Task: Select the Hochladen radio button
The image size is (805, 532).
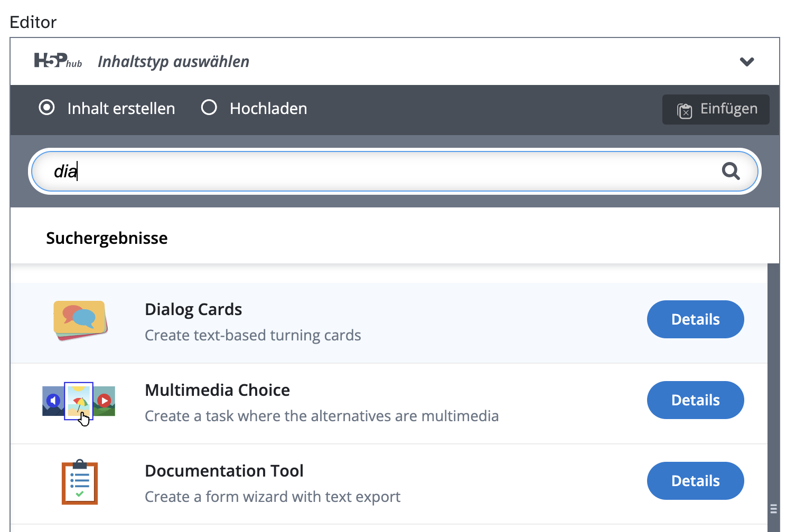Action: [x=209, y=108]
